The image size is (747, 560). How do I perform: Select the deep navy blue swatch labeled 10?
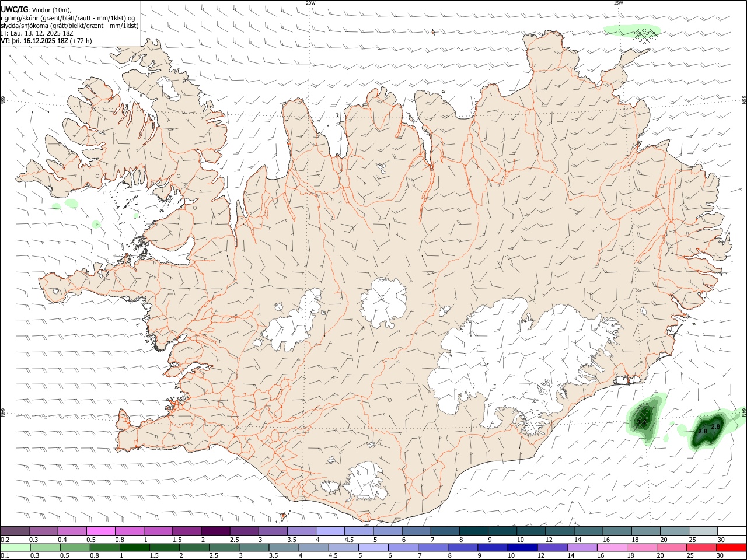(x=522, y=547)
